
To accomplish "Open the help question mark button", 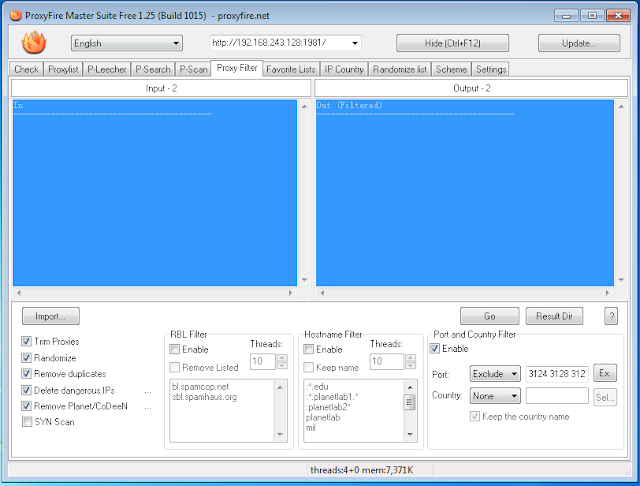I will (611, 316).
